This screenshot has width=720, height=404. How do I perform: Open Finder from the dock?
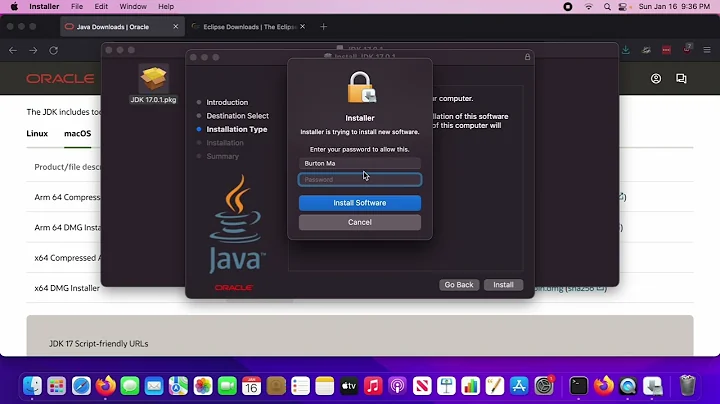click(x=32, y=386)
